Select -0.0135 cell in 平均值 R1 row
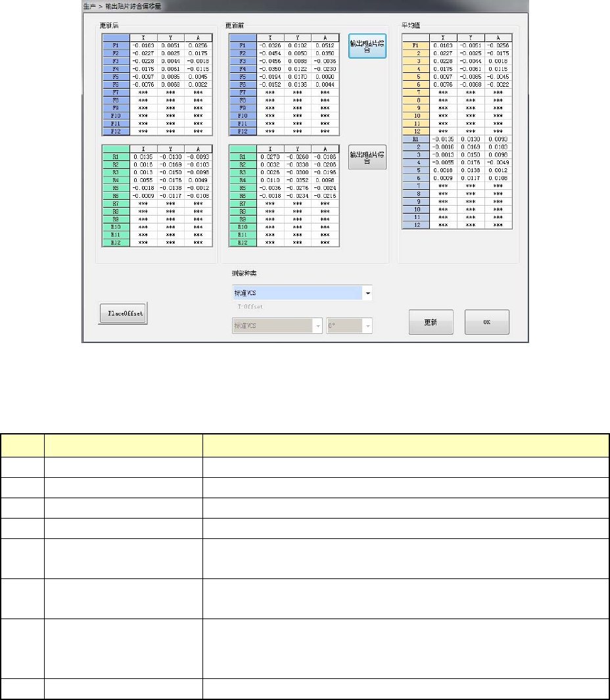 [444, 139]
